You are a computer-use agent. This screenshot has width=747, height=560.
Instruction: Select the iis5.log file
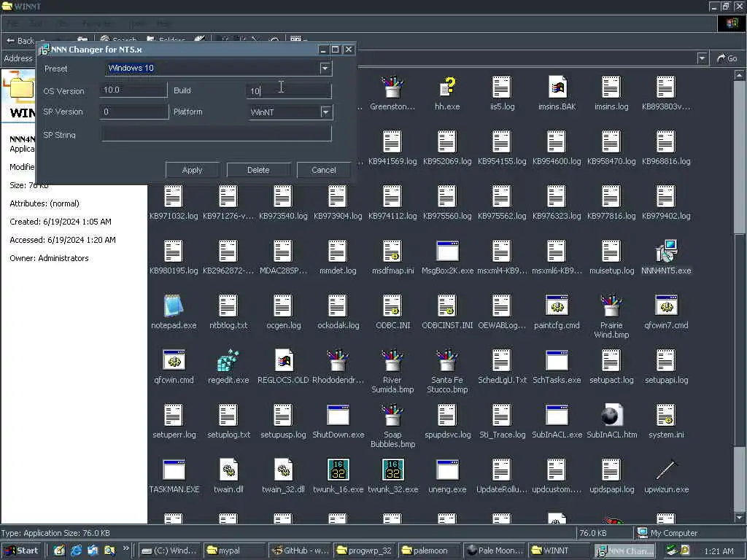(502, 87)
